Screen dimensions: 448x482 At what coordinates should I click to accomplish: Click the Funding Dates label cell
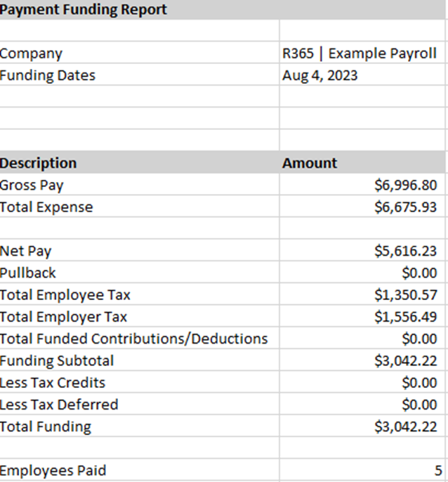140,74
